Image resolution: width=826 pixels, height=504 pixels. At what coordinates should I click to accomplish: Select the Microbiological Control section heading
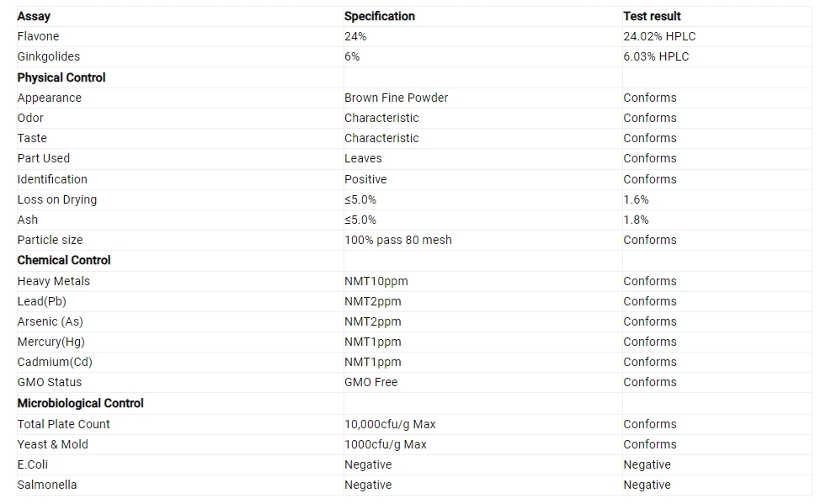pyautogui.click(x=80, y=403)
